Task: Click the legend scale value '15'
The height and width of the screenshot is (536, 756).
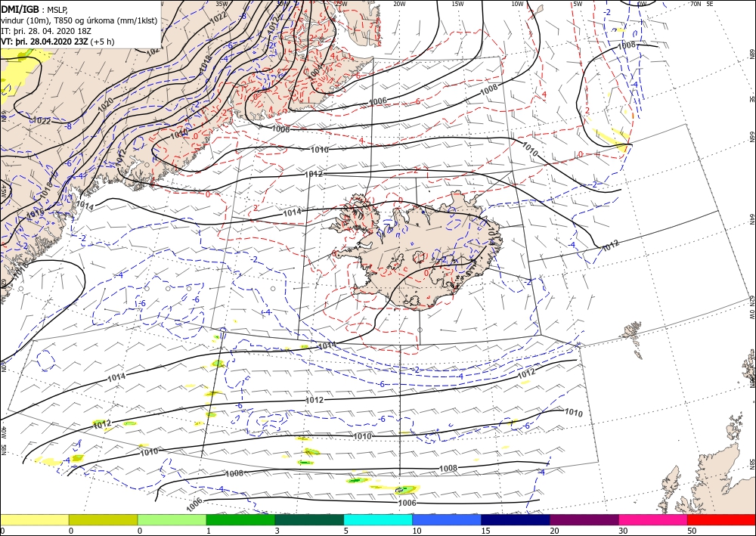Action: click(485, 531)
